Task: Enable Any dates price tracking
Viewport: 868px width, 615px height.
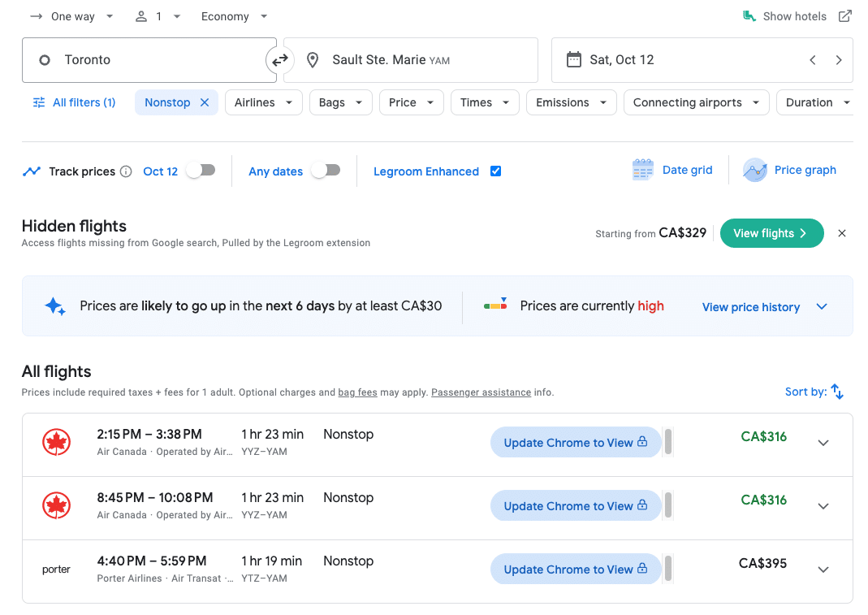Action: [326, 171]
